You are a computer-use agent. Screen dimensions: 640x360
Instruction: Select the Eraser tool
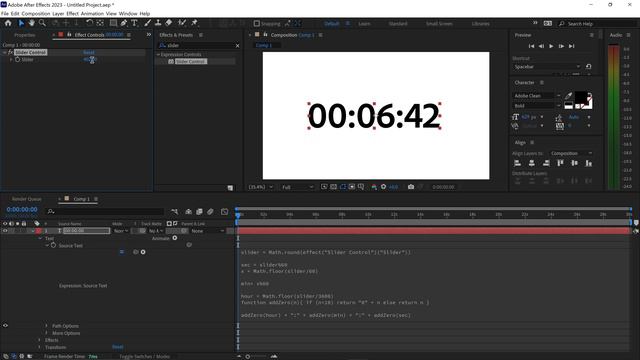pyautogui.click(x=169, y=23)
